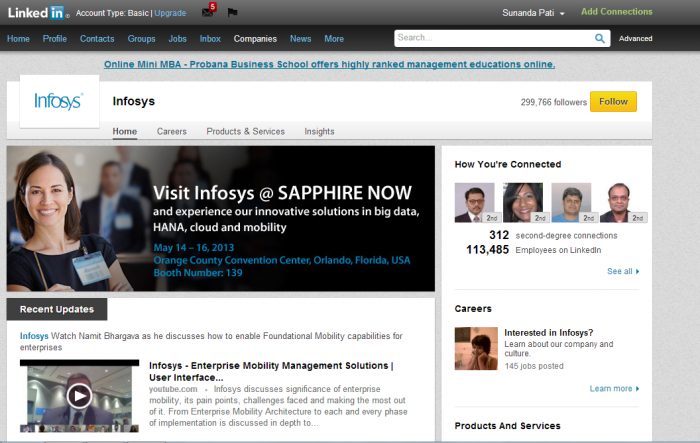Open first connection's profile photo

pos(475,202)
